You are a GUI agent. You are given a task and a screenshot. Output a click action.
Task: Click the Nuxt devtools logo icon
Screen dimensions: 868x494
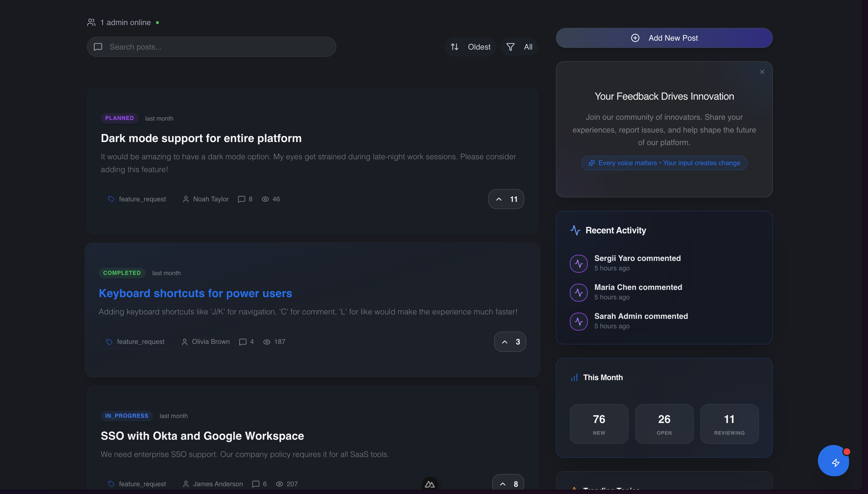coord(430,485)
